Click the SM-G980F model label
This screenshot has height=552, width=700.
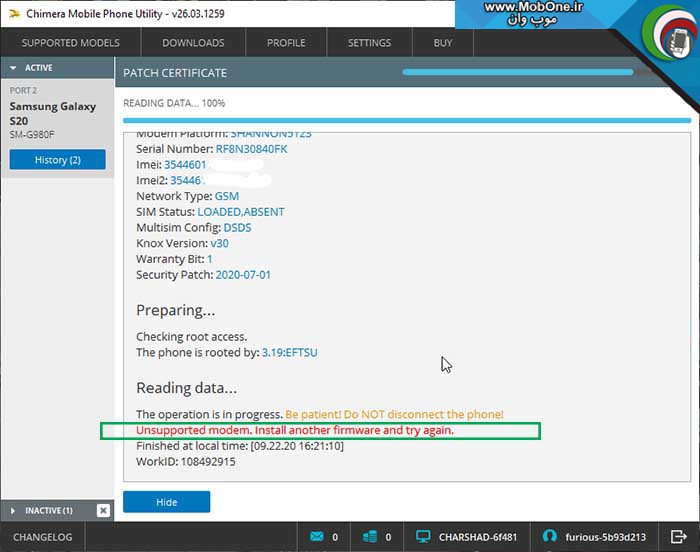click(x=32, y=134)
